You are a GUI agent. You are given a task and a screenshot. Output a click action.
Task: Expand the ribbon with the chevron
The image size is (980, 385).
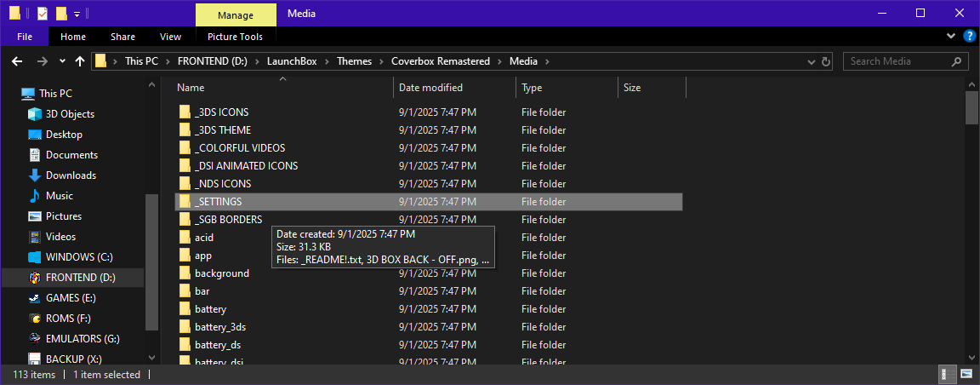click(x=951, y=37)
